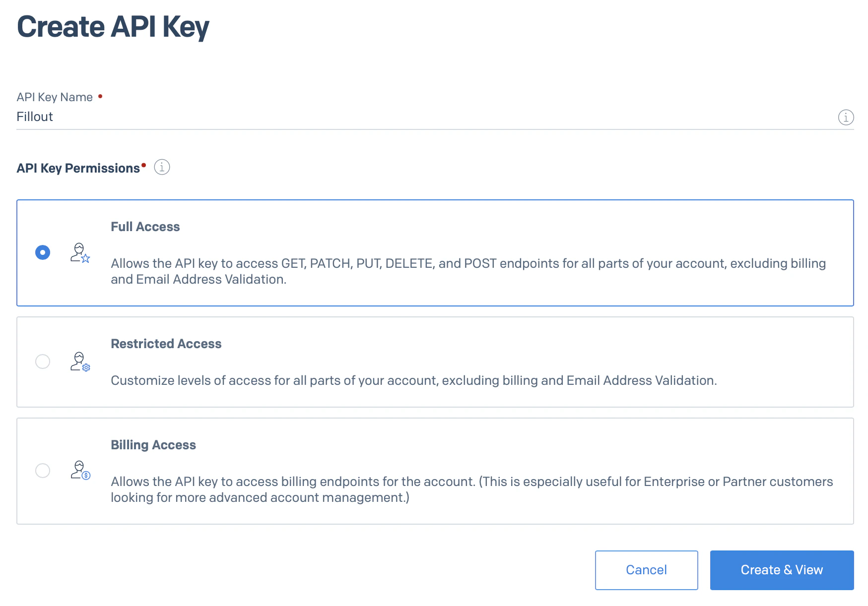Click the info icon beside the name field

[845, 118]
